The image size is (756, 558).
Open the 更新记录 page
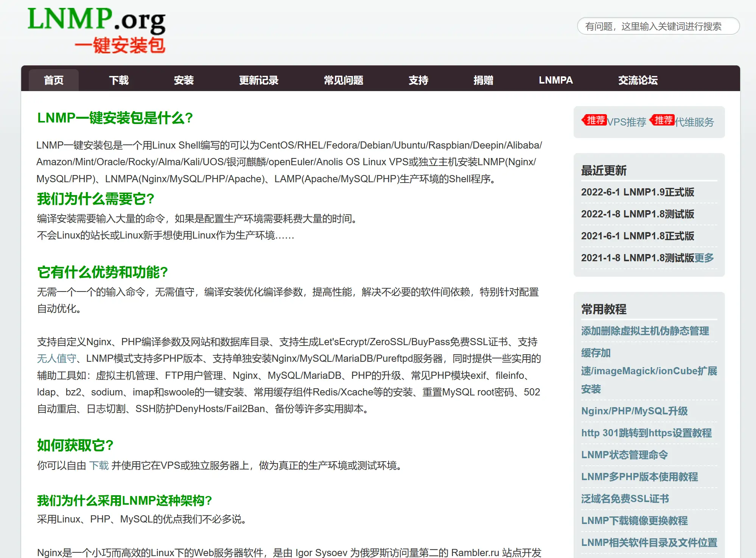(x=259, y=80)
